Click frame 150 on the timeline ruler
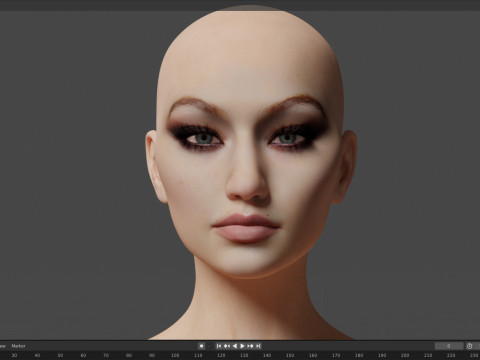Image resolution: width=480 pixels, height=360 pixels. (x=290, y=356)
